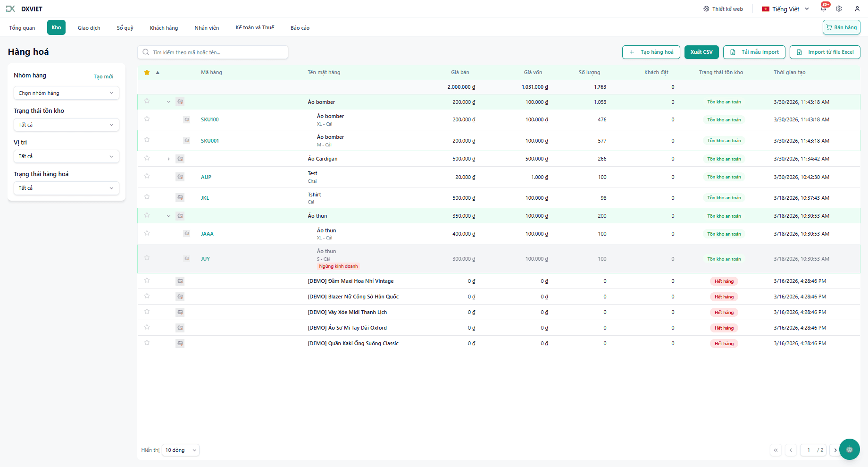
Task: Star the Áo Cardigan item
Action: coord(147,158)
